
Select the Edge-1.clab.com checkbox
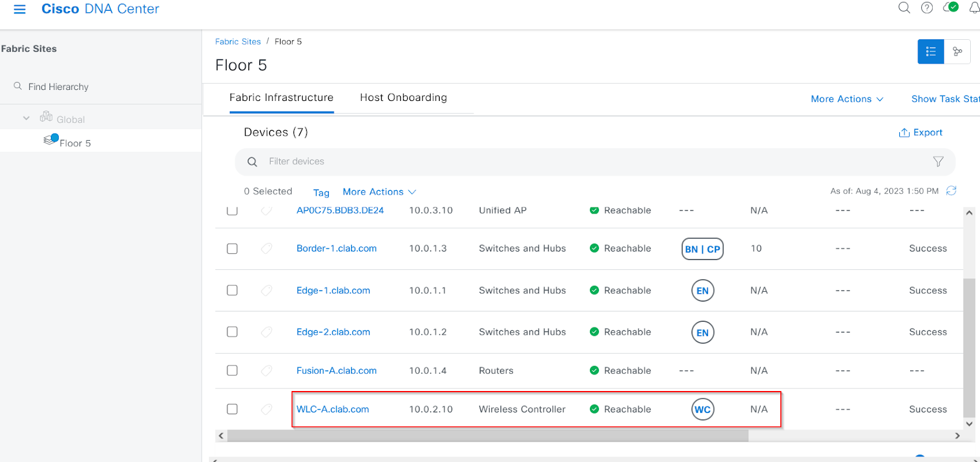232,290
